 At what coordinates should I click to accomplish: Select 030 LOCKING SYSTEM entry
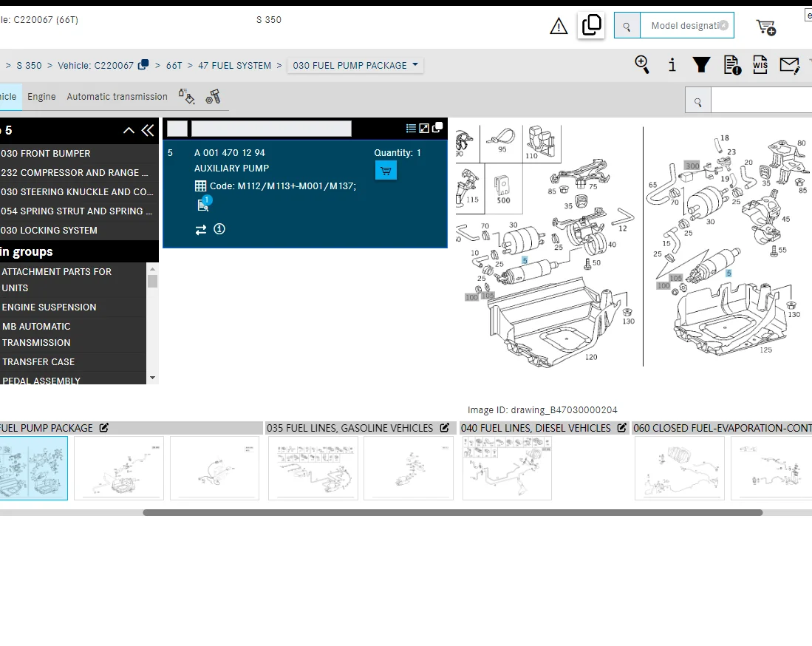tap(78, 230)
